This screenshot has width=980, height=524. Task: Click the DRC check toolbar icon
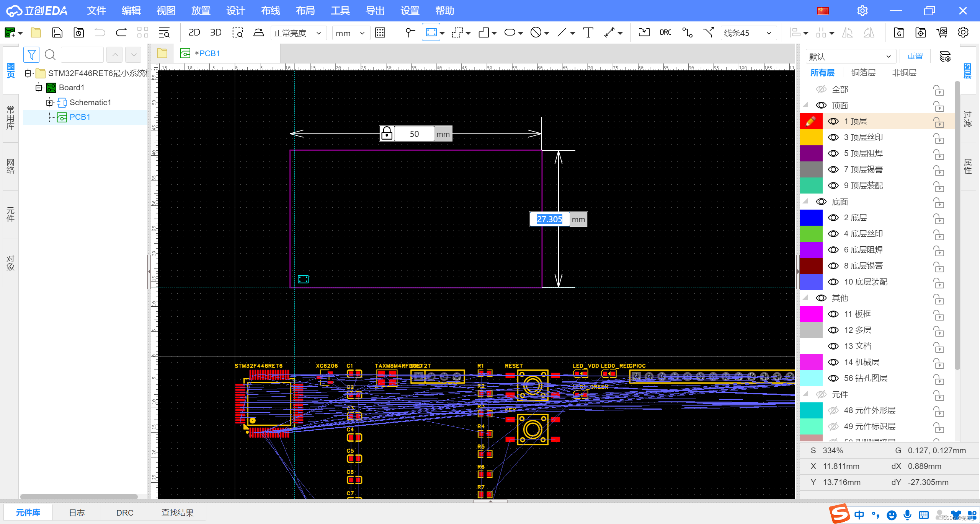665,33
